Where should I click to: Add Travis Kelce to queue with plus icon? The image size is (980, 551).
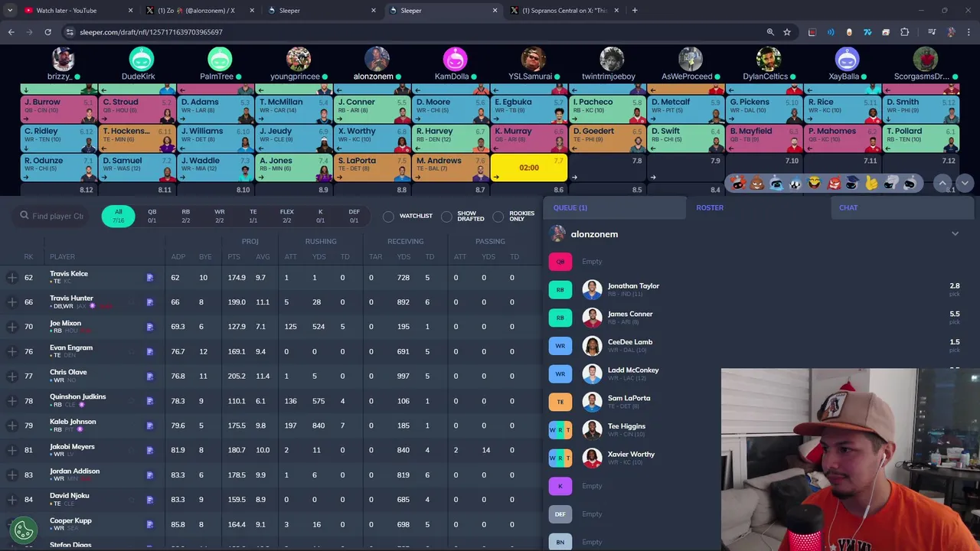[x=12, y=278]
